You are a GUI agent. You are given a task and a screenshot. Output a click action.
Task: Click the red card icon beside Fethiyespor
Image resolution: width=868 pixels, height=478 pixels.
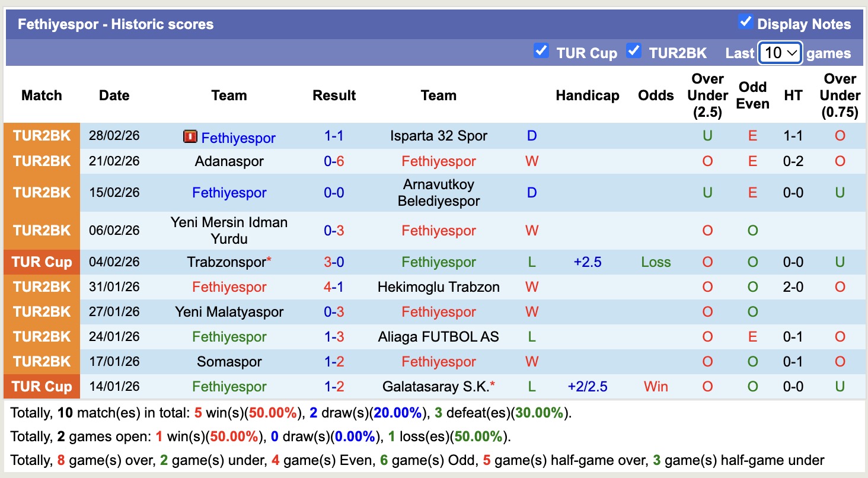pyautogui.click(x=191, y=137)
